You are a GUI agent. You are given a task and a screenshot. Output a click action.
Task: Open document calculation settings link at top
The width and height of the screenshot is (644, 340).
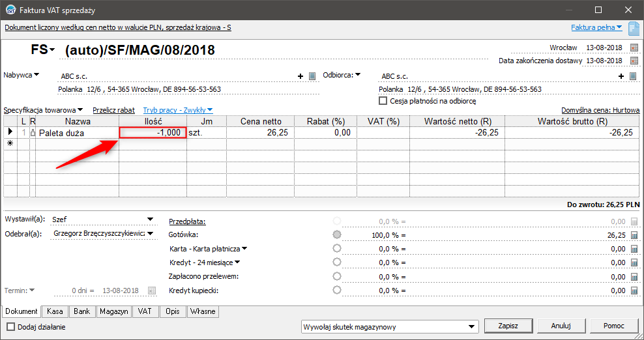click(x=118, y=27)
